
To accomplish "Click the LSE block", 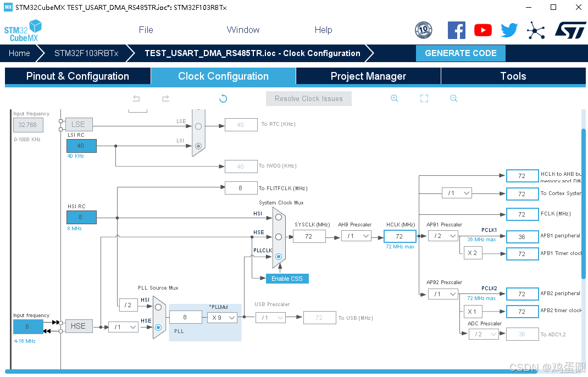I will click(79, 124).
